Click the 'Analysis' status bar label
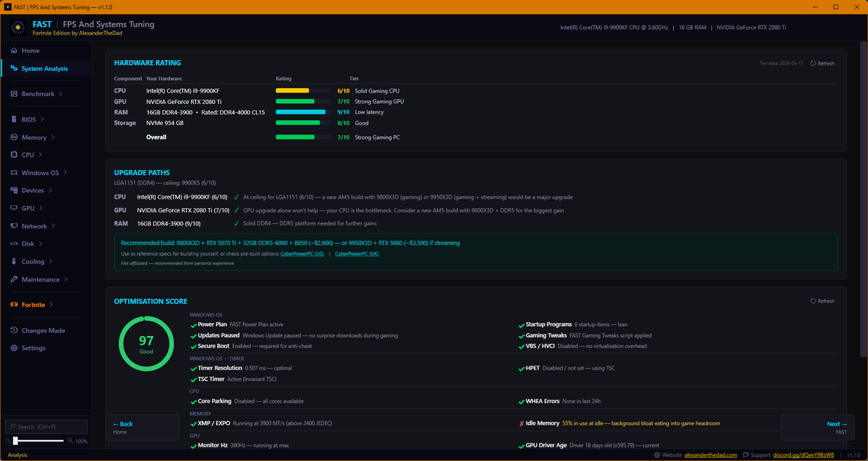Image resolution: width=868 pixels, height=461 pixels. click(x=17, y=455)
